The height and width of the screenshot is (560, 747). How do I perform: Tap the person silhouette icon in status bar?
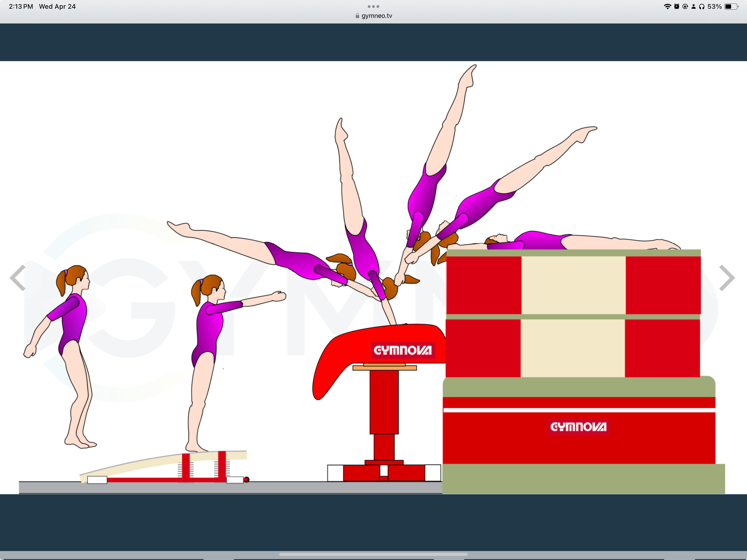click(694, 6)
